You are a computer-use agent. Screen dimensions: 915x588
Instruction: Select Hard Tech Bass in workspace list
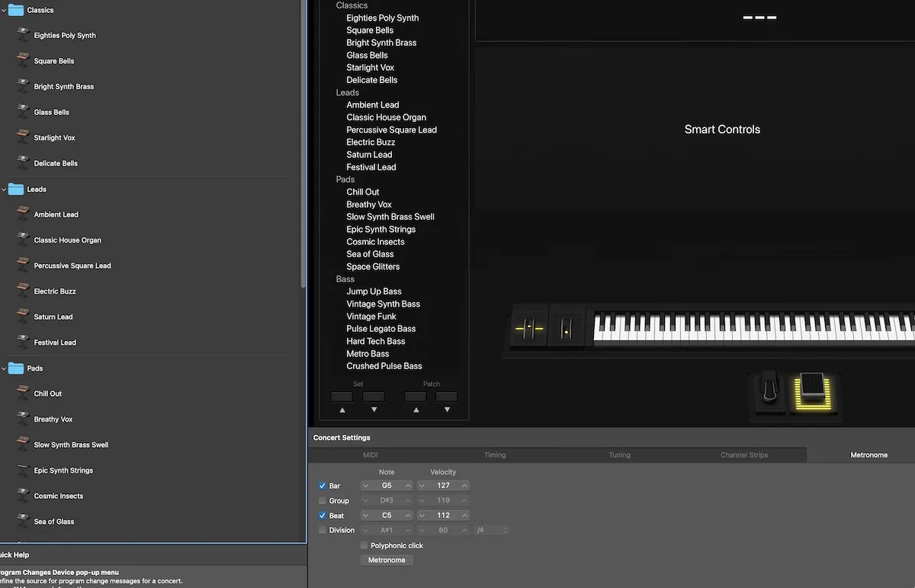(x=376, y=341)
